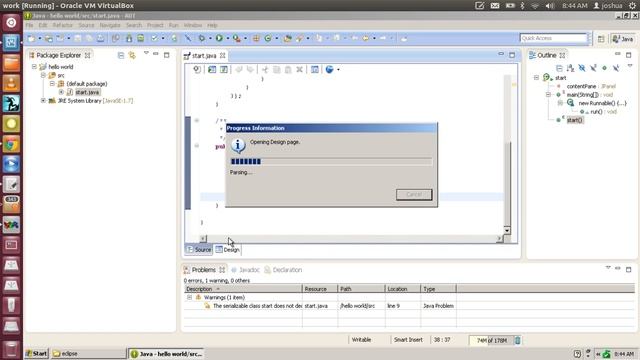Open the Navigate menu
This screenshot has height=360, width=640.
pos(110,25)
